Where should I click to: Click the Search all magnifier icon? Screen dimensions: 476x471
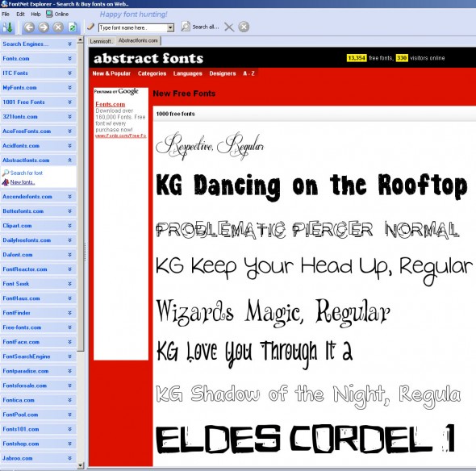coord(186,27)
